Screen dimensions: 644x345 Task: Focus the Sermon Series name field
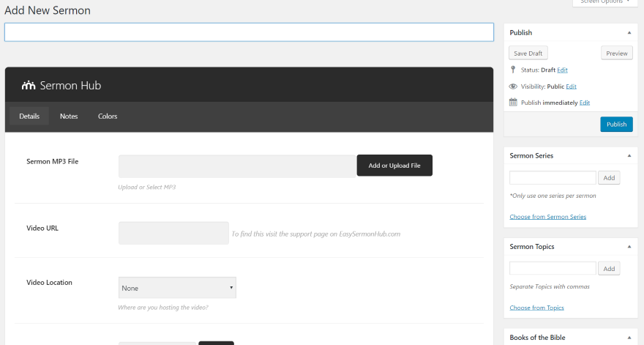point(553,178)
